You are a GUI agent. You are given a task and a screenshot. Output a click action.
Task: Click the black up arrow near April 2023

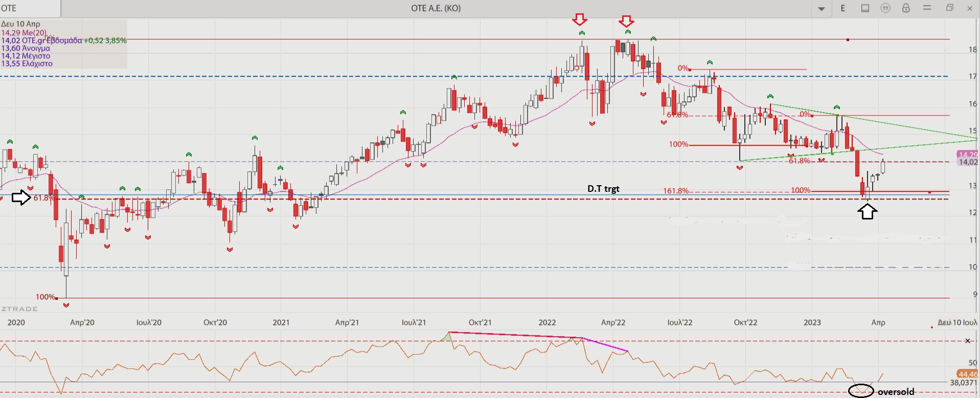point(867,211)
